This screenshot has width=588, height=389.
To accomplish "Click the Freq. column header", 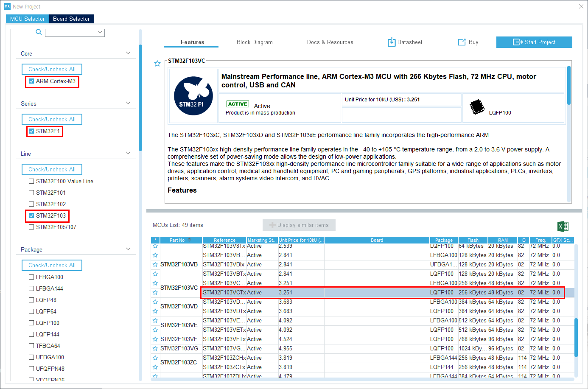I will coord(540,240).
